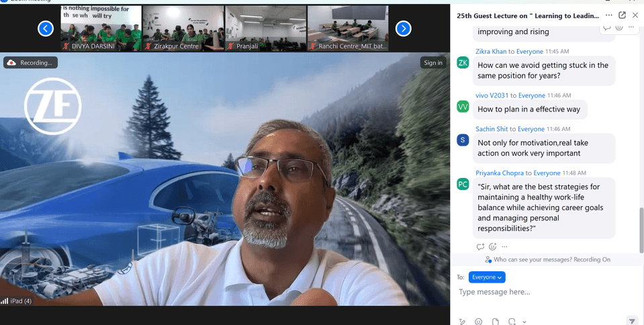Click sender name vivo V2031
Screen dimensions: 644x325
tap(492, 95)
